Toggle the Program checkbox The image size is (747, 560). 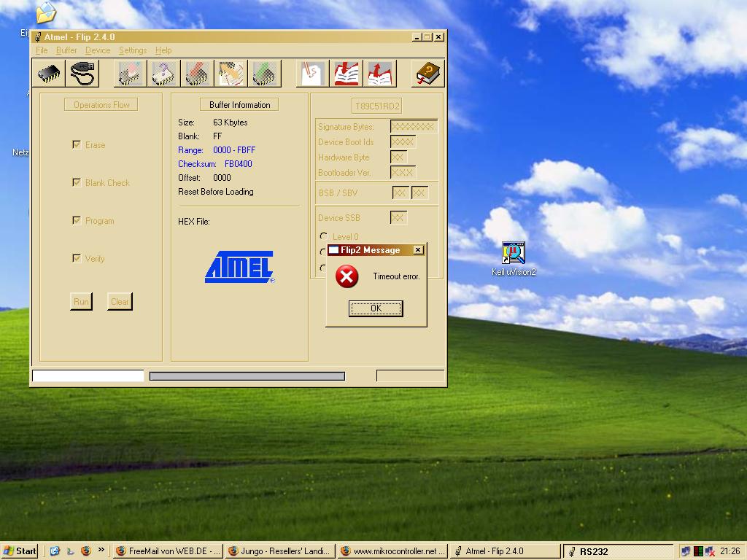pyautogui.click(x=76, y=220)
